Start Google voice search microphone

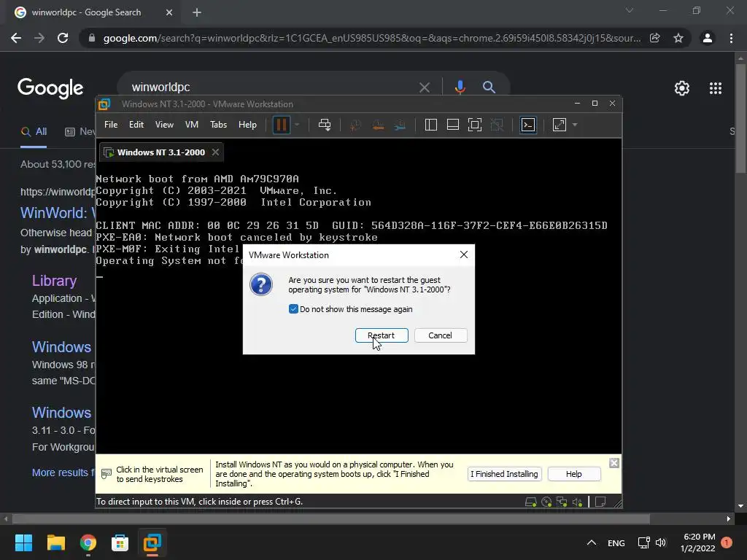[460, 87]
